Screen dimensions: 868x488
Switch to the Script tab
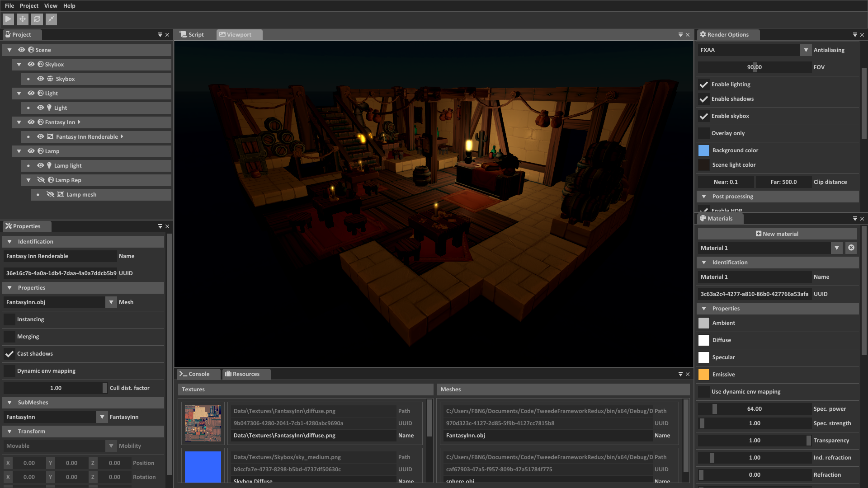[x=192, y=35]
